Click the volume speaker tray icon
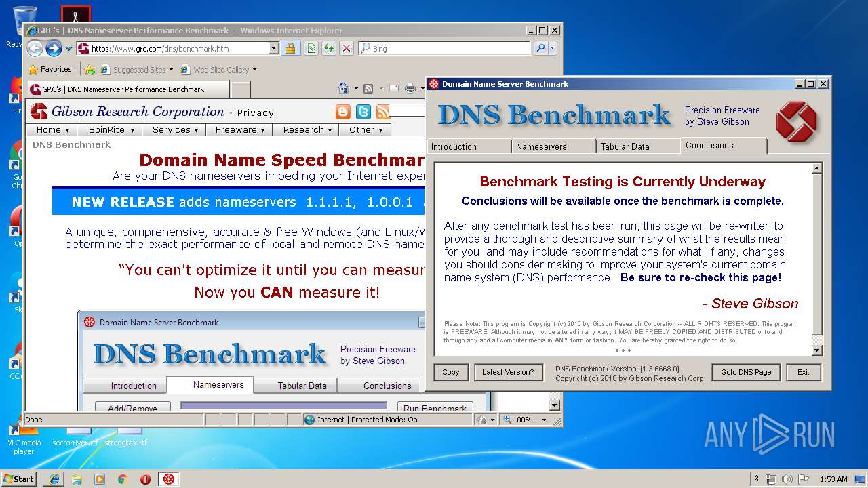This screenshot has height=488, width=868. (787, 479)
